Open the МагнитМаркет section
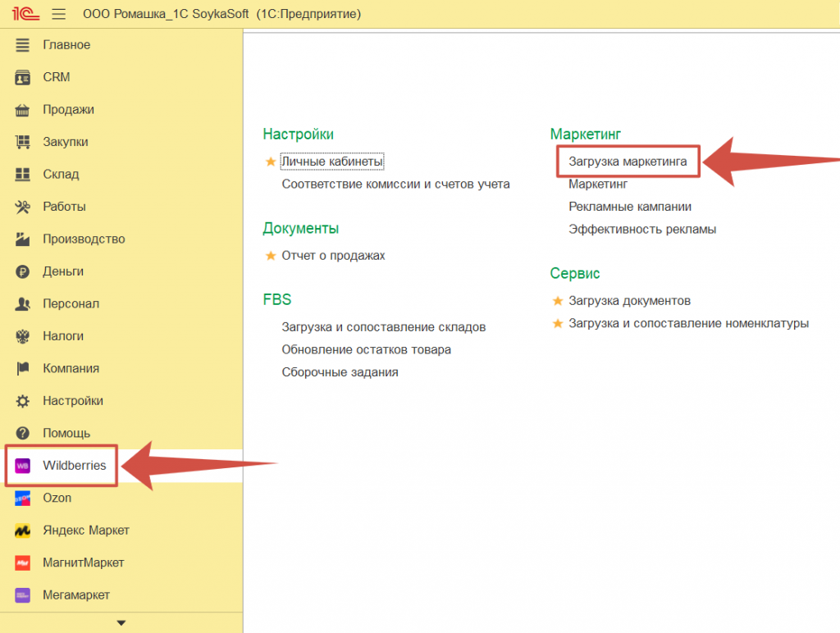This screenshot has width=840, height=633. click(x=83, y=563)
